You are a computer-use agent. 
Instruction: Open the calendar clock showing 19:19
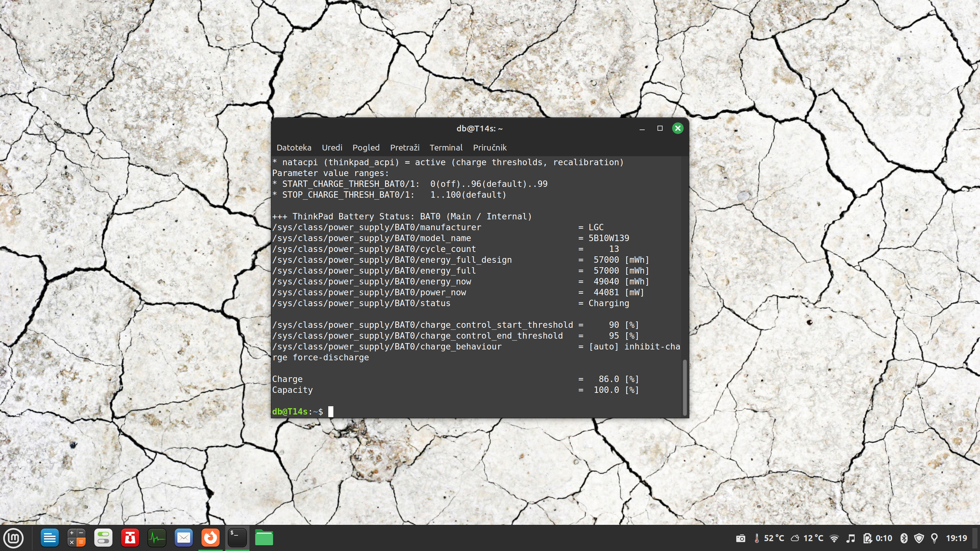956,538
